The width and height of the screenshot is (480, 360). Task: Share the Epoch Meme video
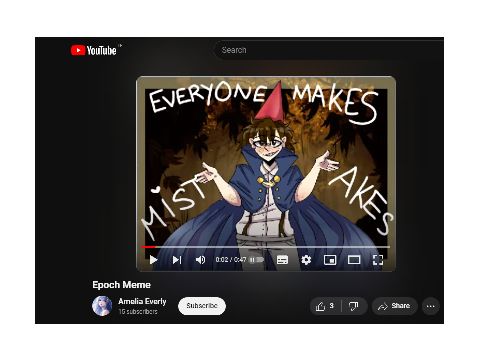point(394,306)
